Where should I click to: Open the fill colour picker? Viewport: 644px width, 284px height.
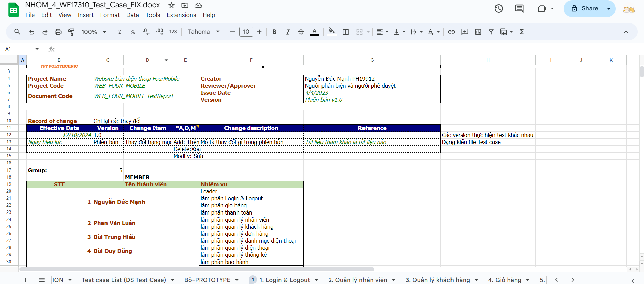[331, 32]
